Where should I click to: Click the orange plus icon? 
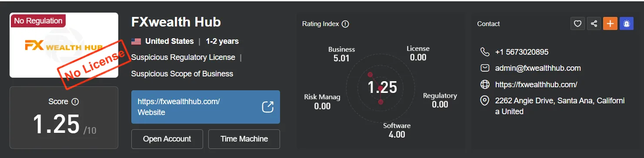[x=610, y=24]
